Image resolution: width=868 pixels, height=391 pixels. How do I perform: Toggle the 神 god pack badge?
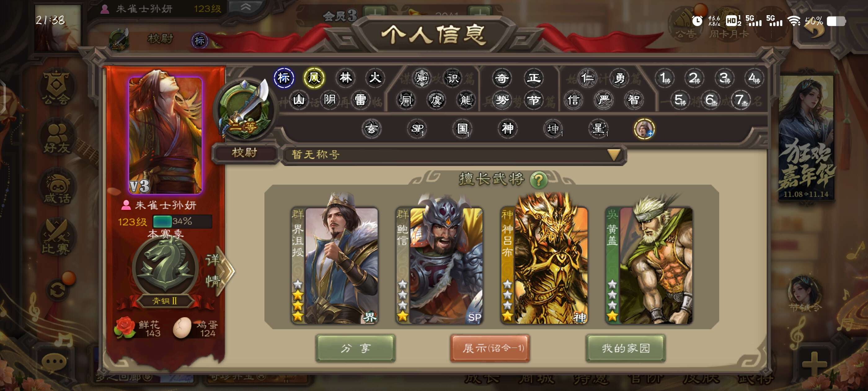click(507, 128)
